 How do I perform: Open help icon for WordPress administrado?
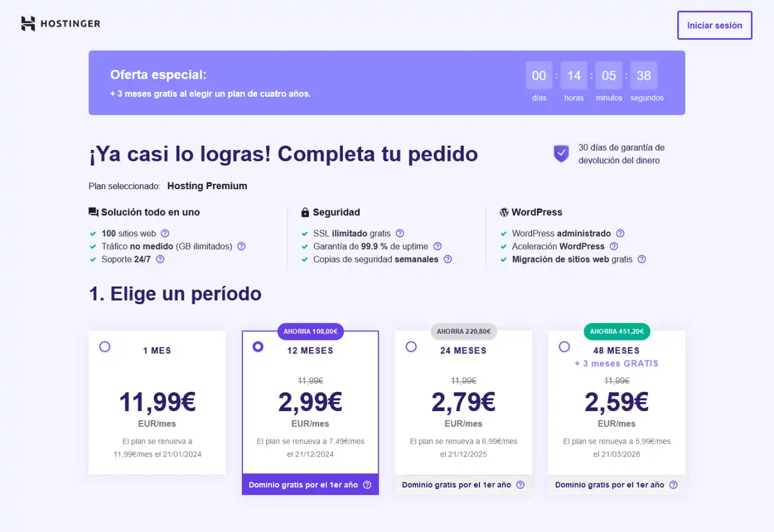click(x=620, y=233)
